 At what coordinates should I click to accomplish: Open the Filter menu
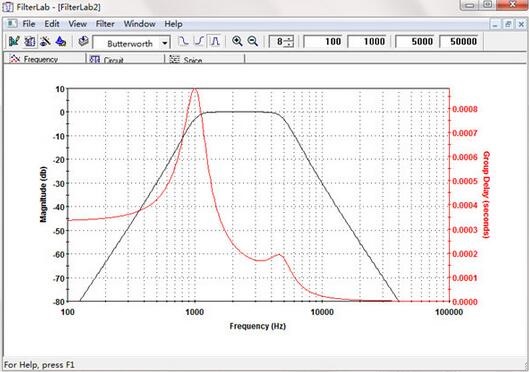[x=105, y=24]
